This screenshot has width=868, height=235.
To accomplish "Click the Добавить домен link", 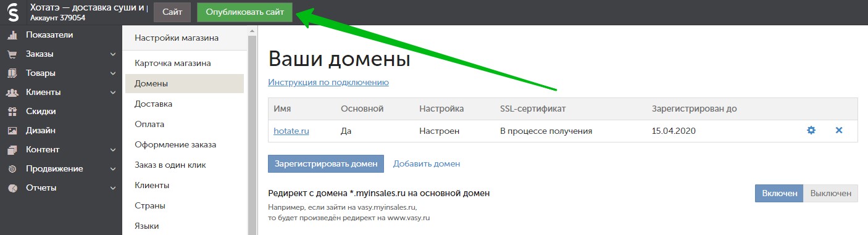I will [x=427, y=163].
